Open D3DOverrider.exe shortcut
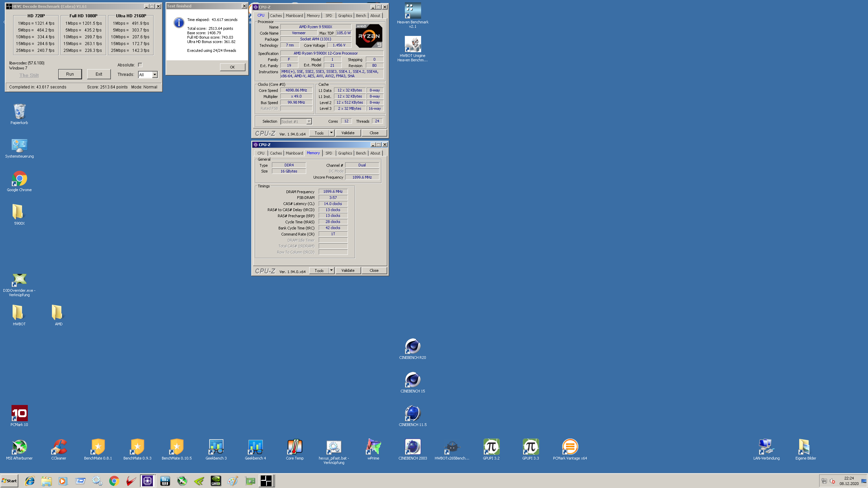868x488 pixels. click(x=19, y=285)
